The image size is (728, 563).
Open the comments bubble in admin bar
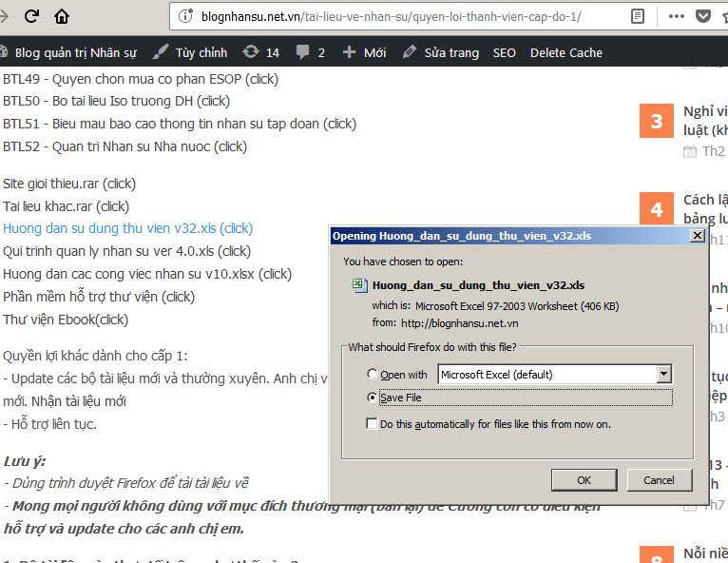click(x=310, y=52)
